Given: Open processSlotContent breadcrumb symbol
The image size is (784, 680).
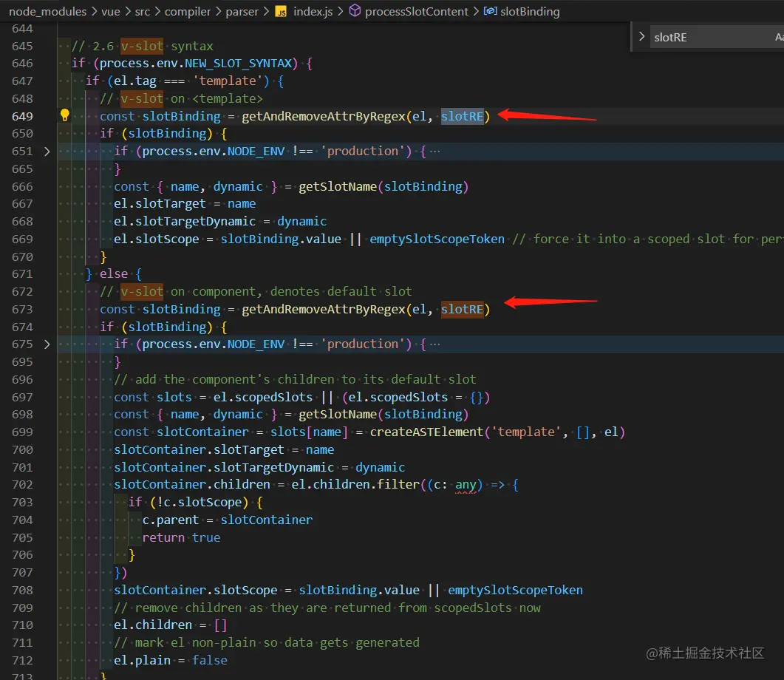Looking at the screenshot, I should [x=417, y=11].
